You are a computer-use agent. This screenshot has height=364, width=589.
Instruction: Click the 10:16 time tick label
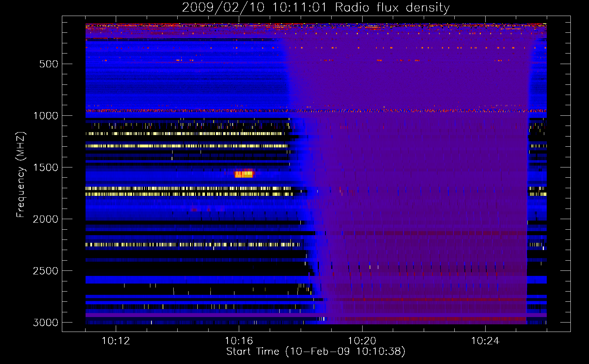(239, 341)
